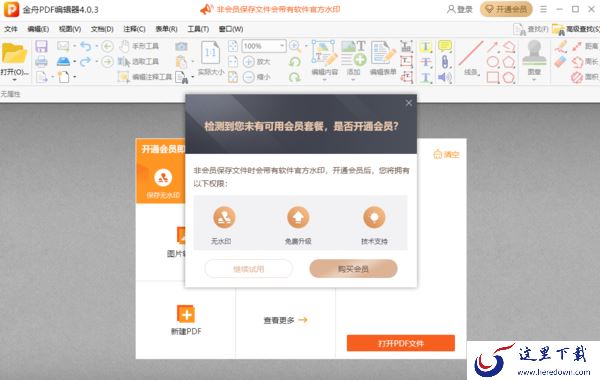Click the Sound speaker annotation icon

tap(445, 77)
